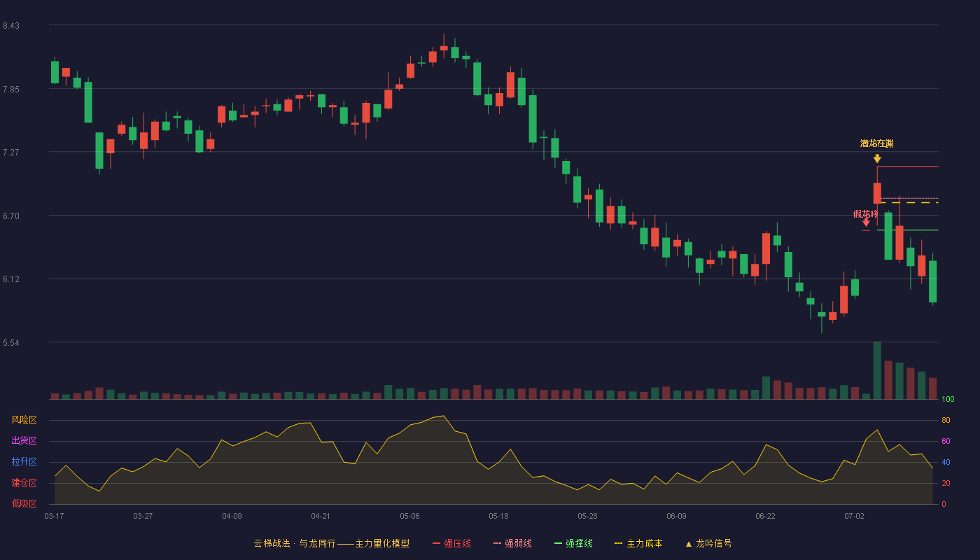980x560 pixels.
Task: Toggle the 强撑线 legend entry
Action: pyautogui.click(x=573, y=543)
